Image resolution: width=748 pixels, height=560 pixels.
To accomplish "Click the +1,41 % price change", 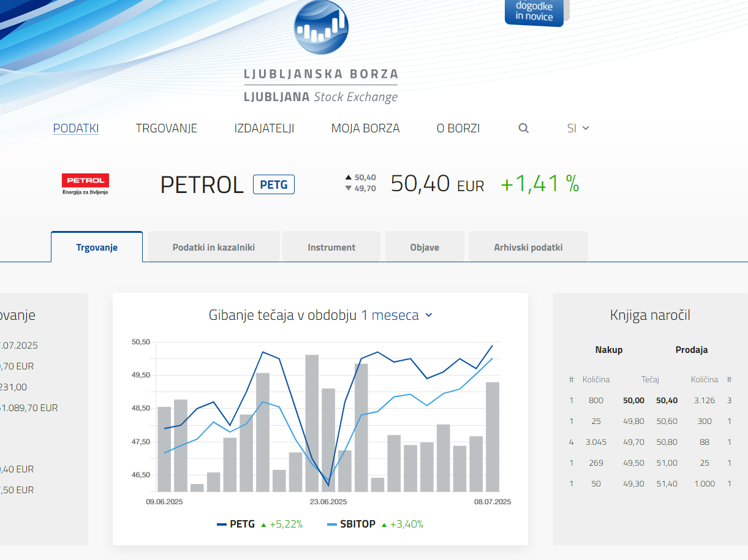I will [540, 184].
